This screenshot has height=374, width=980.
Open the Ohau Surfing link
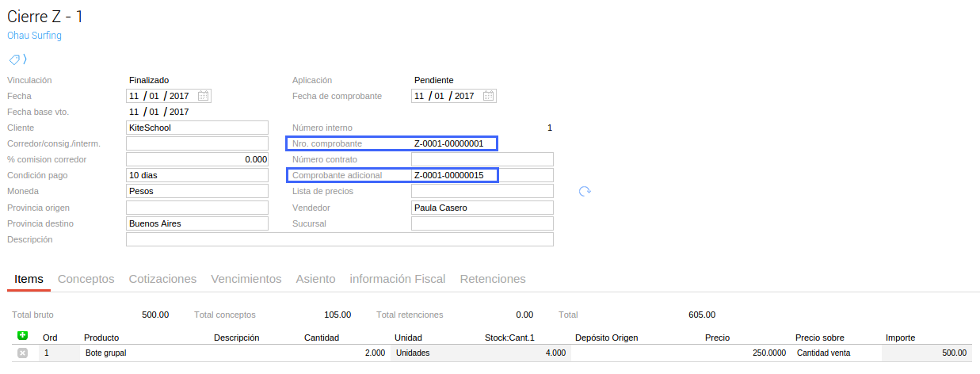coord(34,36)
